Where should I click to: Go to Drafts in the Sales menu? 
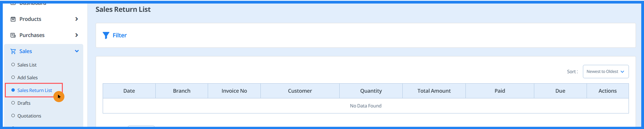click(x=24, y=103)
